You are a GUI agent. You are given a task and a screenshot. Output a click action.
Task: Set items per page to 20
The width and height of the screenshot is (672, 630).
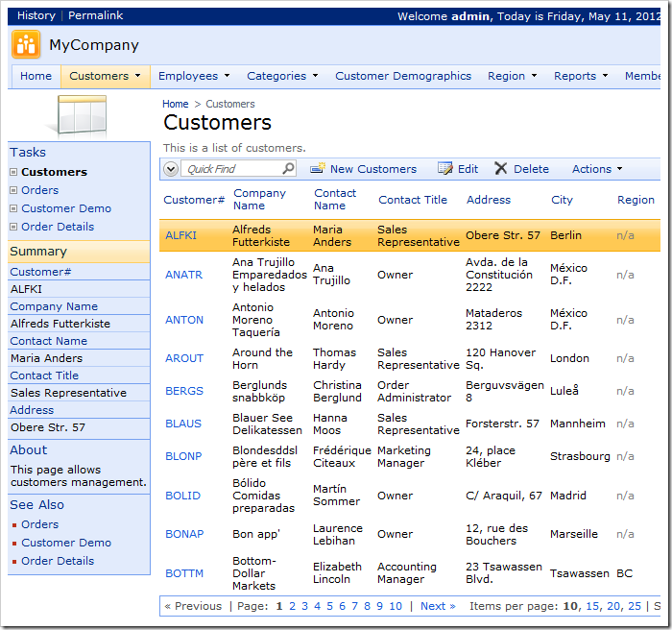click(613, 606)
